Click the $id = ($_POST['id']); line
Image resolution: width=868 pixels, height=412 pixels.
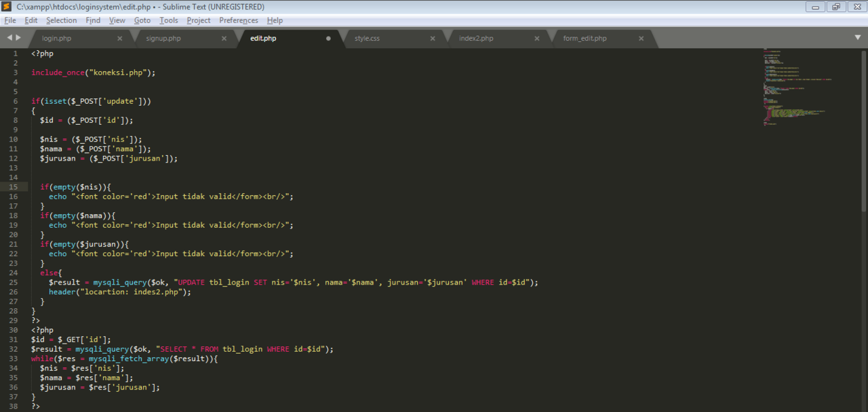click(86, 120)
